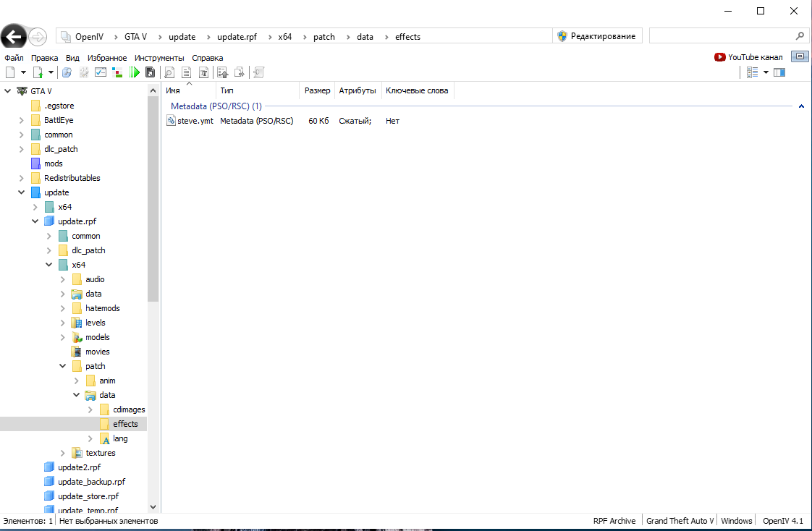Collapse the Metadata (PSO/RSC) group

801,106
